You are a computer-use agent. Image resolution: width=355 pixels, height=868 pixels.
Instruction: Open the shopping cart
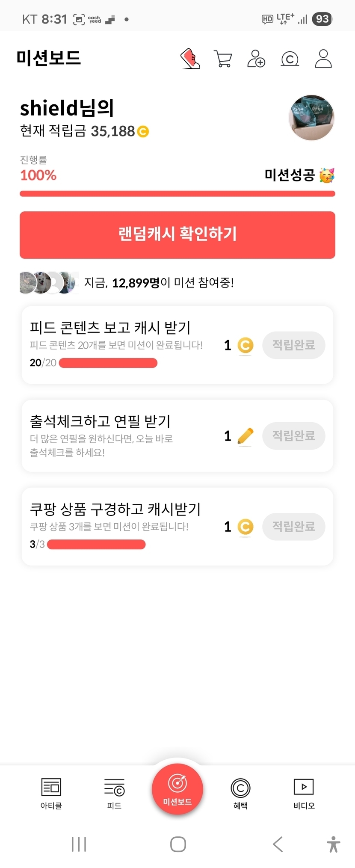pos(223,59)
